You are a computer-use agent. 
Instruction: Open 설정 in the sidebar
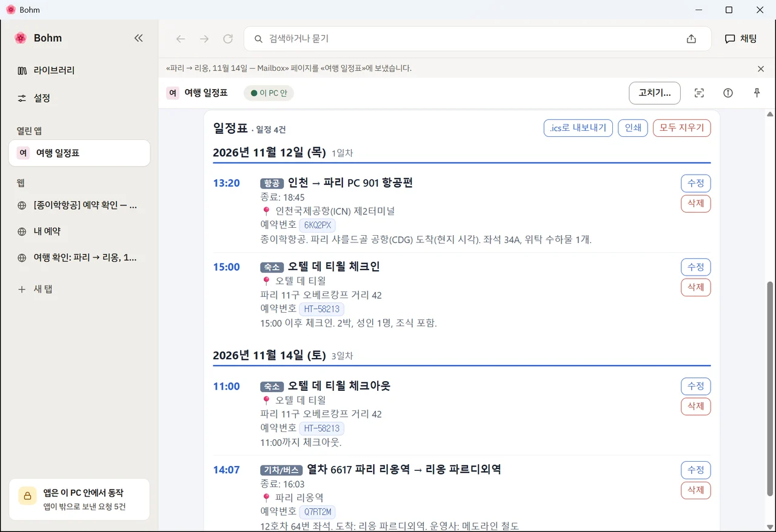tap(79, 98)
